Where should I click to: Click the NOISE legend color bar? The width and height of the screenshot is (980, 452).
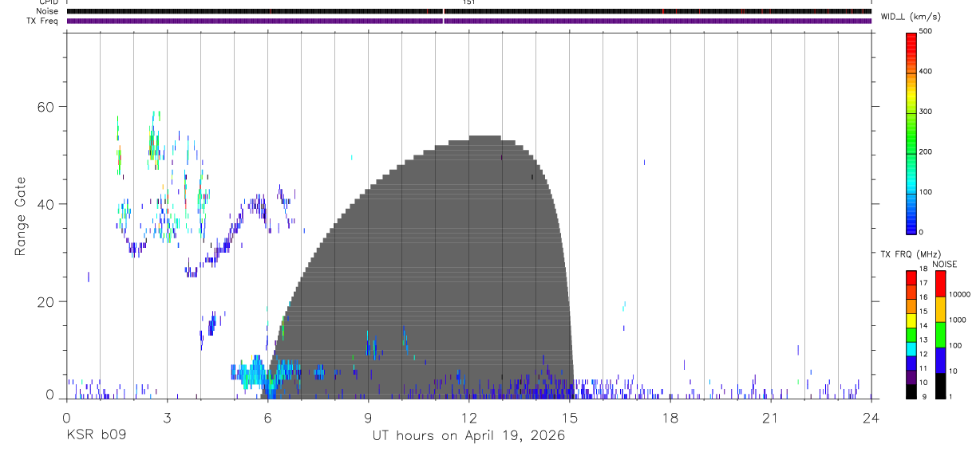pos(940,335)
